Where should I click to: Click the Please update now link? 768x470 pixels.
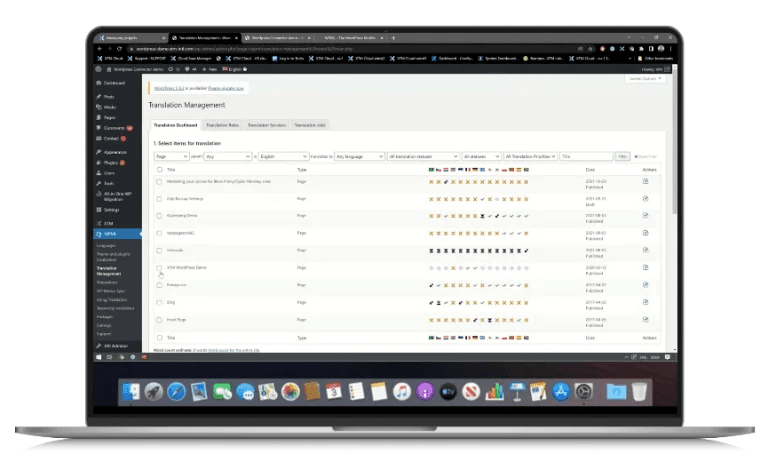[226, 88]
